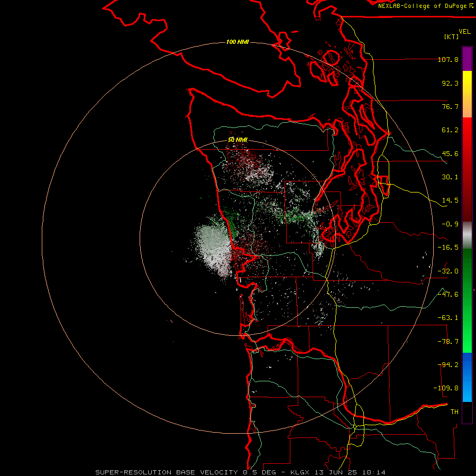Click the VEL legend title
The image size is (476, 476).
[464, 32]
